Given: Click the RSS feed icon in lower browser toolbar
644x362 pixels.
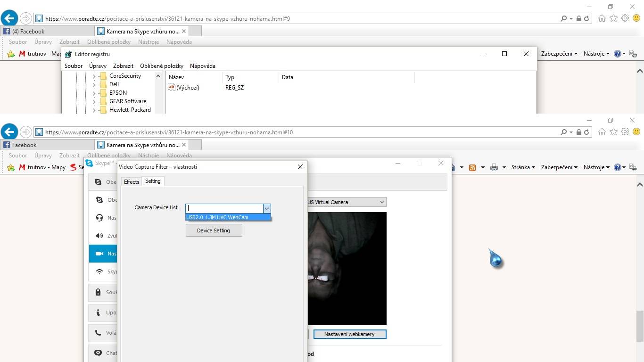Looking at the screenshot, I should [472, 167].
